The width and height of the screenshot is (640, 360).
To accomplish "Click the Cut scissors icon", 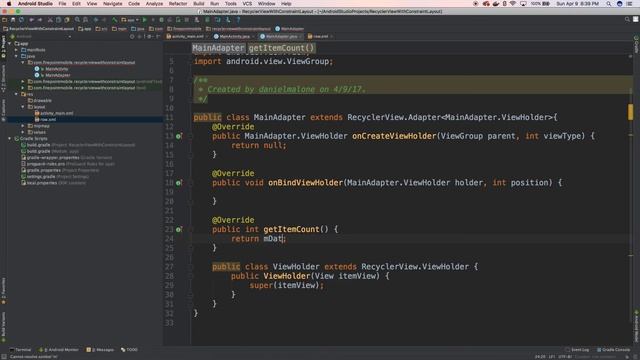I will pyautogui.click(x=50, y=20).
